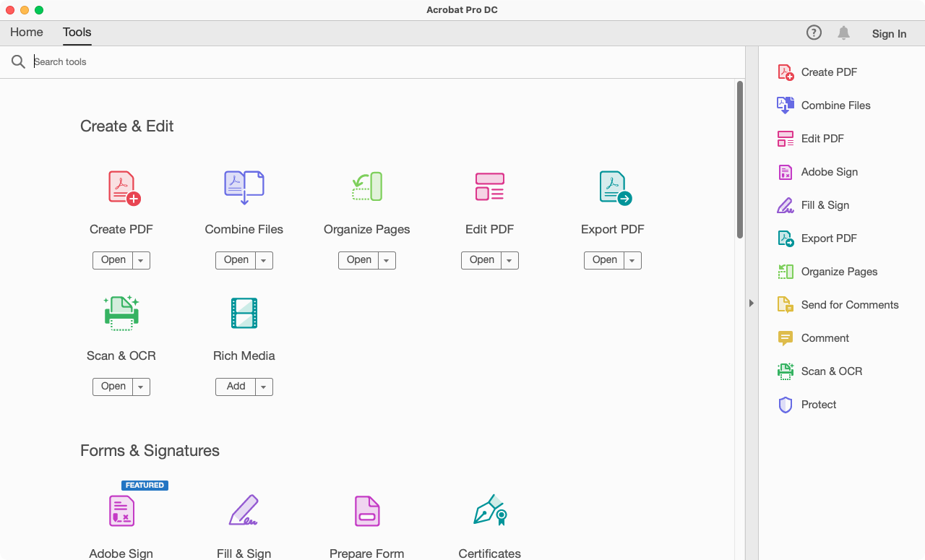Select the Tools tab
Viewport: 925px width, 560px height.
coord(77,33)
